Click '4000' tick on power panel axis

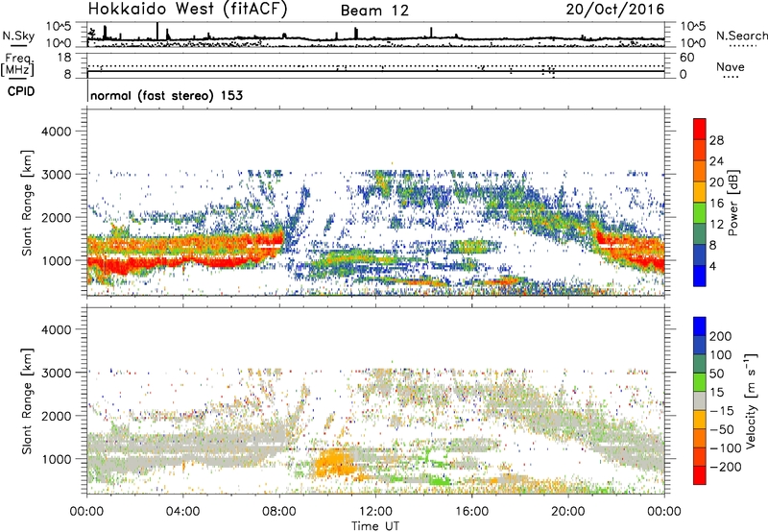click(x=56, y=132)
